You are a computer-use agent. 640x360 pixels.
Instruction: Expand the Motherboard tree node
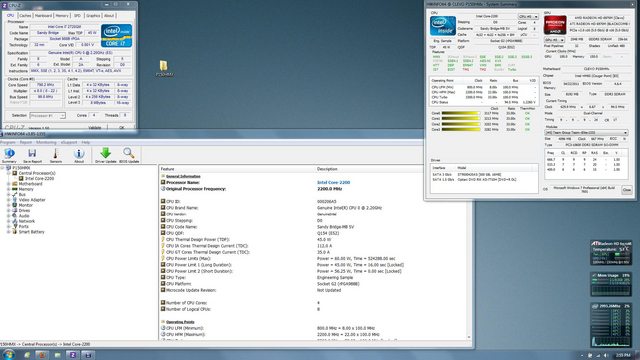point(9,184)
